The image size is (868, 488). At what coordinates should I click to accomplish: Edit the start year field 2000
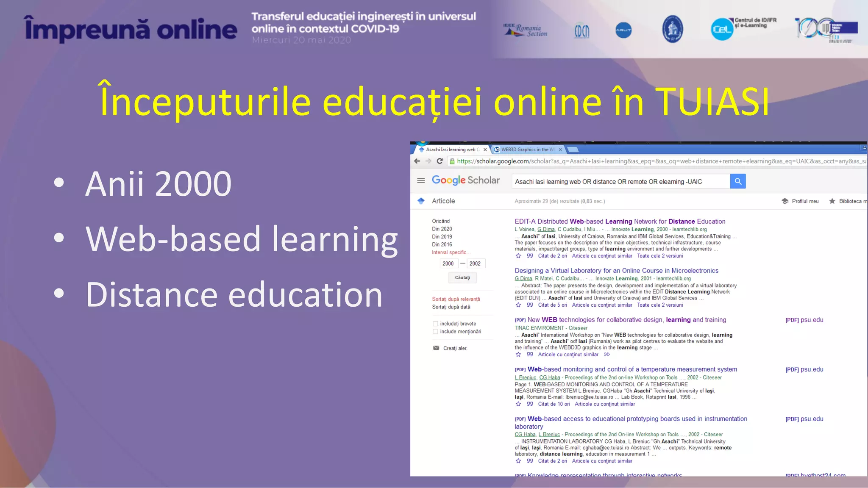(449, 263)
